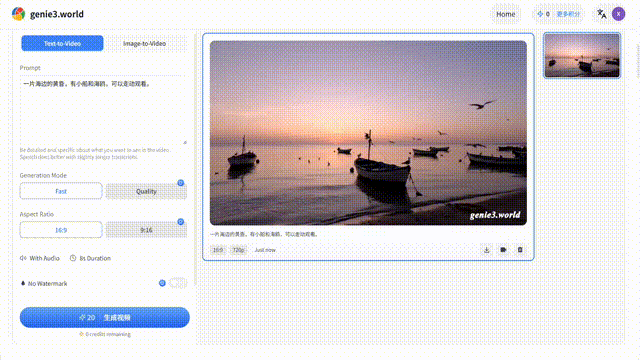Click the 0 credits remaining text

[x=108, y=334]
